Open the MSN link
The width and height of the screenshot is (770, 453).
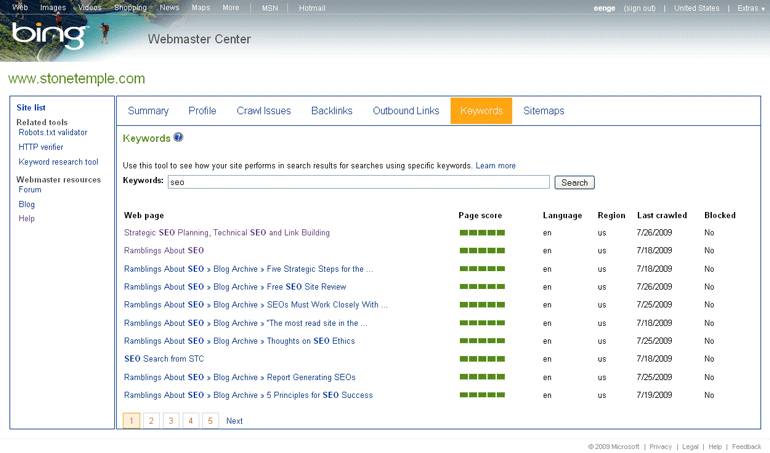pyautogui.click(x=270, y=8)
